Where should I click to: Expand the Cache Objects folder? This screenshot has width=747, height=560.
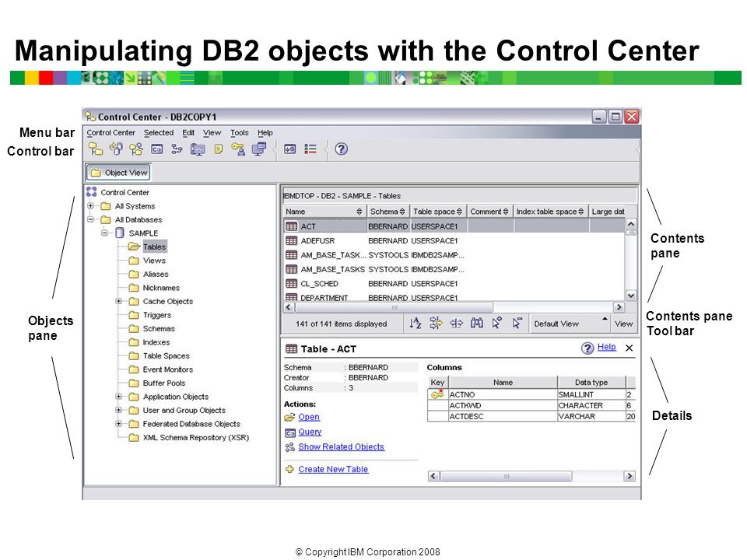coord(118,301)
